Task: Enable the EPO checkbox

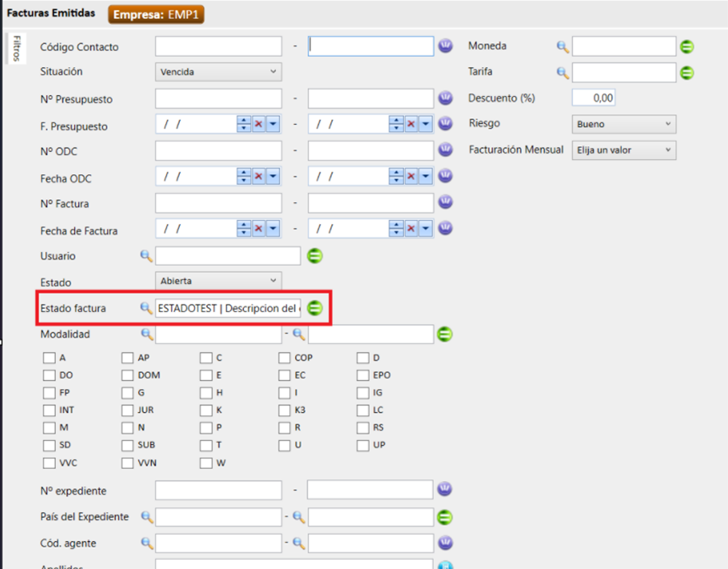Action: tap(362, 375)
